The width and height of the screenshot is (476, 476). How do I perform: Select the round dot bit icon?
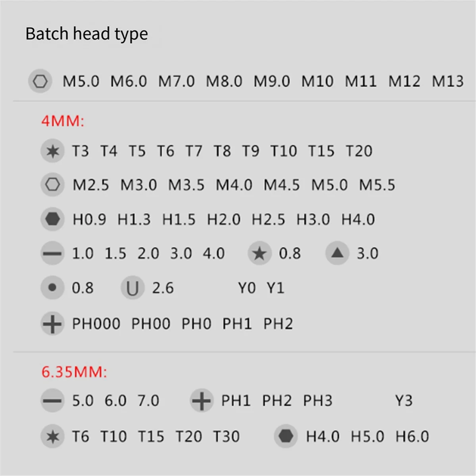click(x=52, y=288)
